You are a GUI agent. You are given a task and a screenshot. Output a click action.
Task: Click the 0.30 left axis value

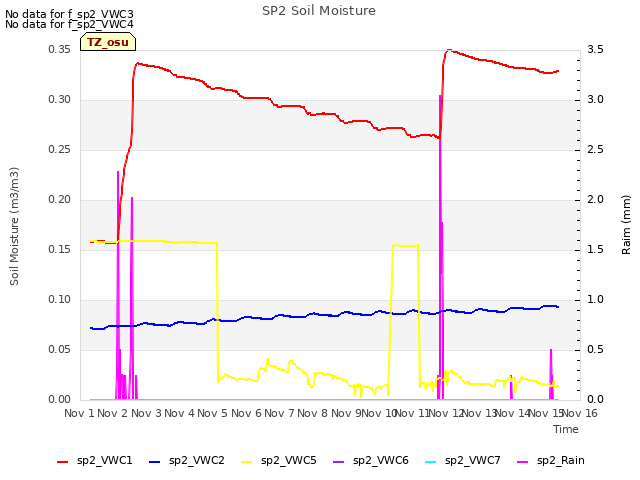(60, 100)
